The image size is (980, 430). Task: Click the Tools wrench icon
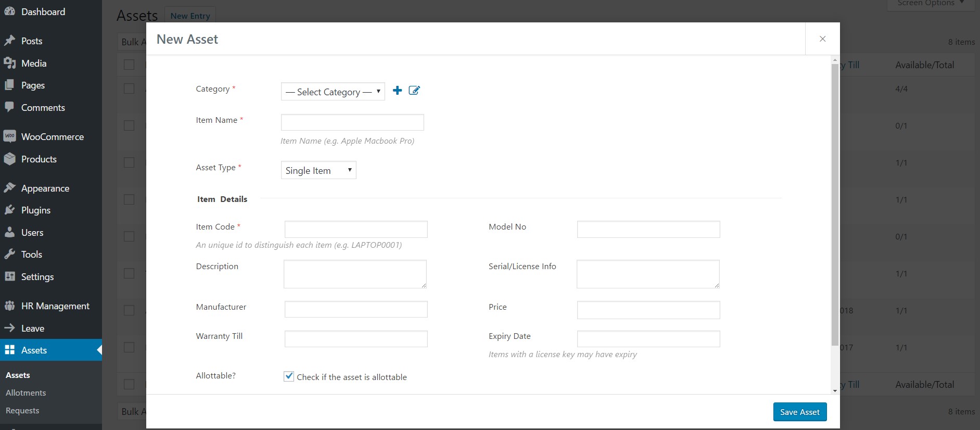coord(9,255)
